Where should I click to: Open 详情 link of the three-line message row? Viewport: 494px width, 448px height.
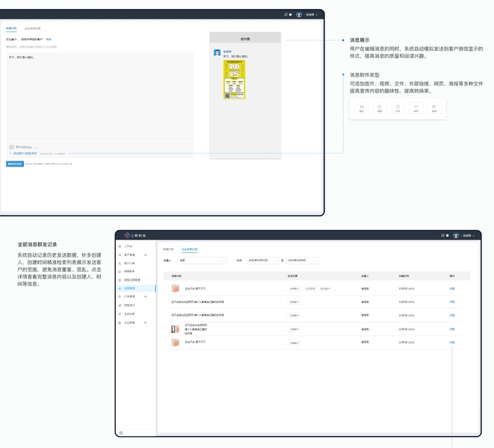[452, 329]
